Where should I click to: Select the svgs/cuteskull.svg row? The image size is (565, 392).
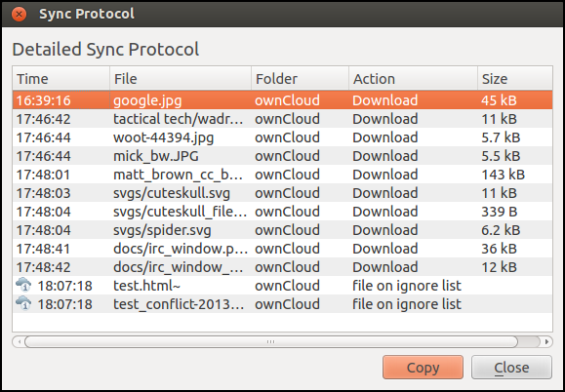(x=283, y=193)
